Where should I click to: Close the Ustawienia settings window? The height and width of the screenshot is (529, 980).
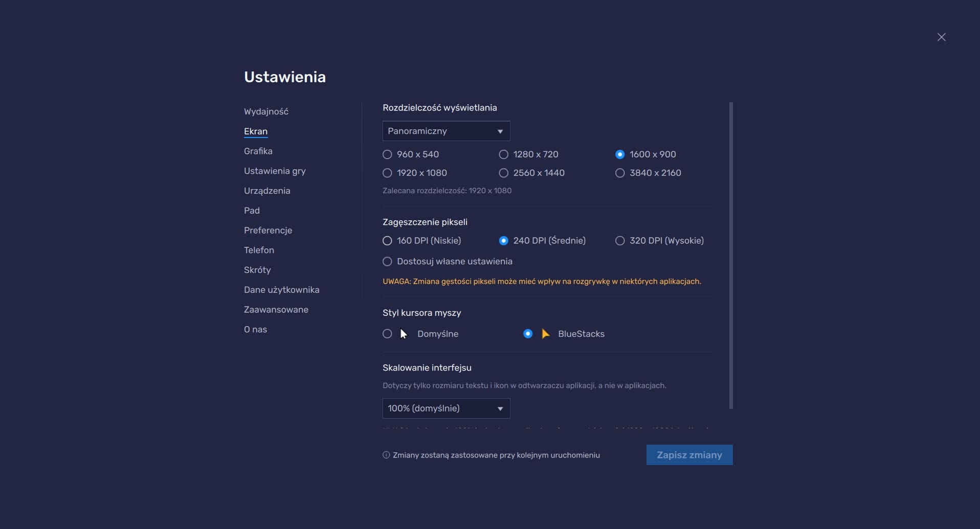(x=941, y=37)
